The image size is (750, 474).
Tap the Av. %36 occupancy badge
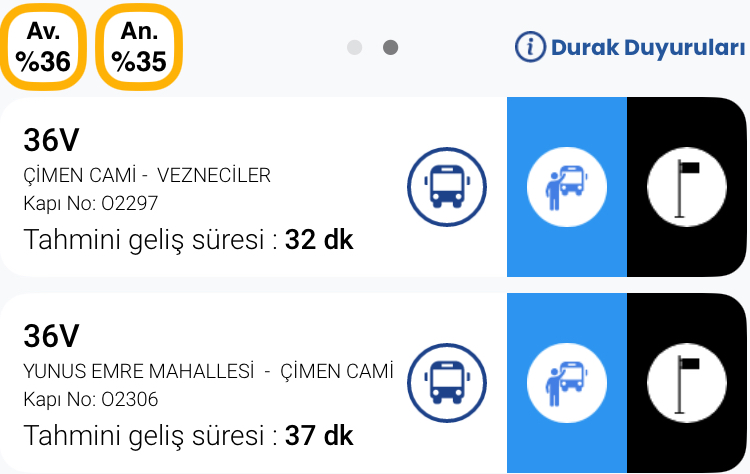[42, 47]
